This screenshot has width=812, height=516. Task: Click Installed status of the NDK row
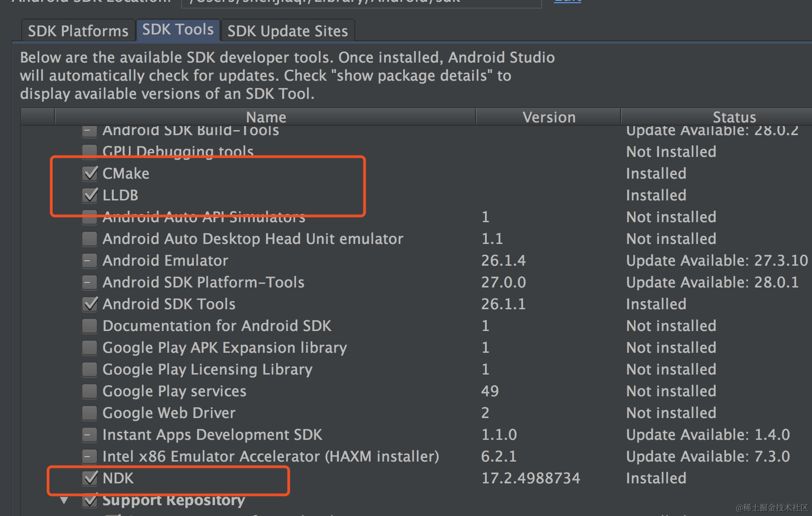(x=656, y=478)
